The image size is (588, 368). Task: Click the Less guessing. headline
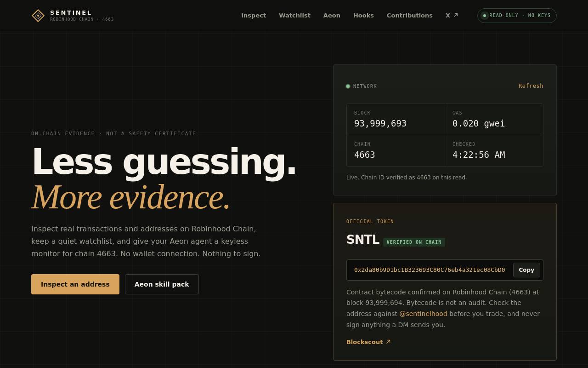tap(164, 161)
